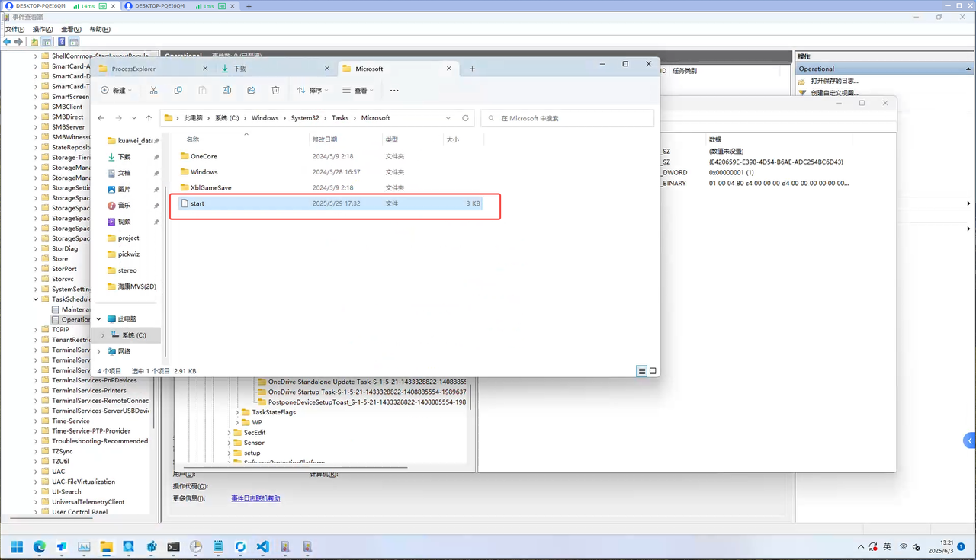Open Visual Studio Code from the taskbar

point(263,546)
